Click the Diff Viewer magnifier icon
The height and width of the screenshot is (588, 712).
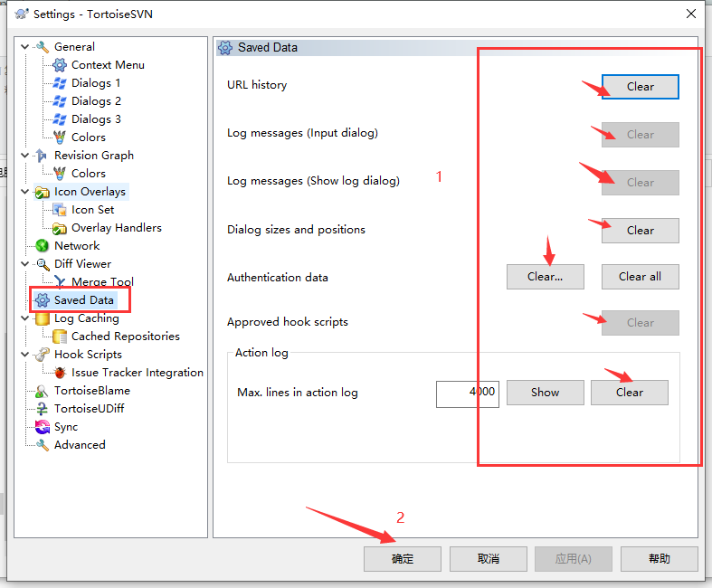(x=43, y=264)
